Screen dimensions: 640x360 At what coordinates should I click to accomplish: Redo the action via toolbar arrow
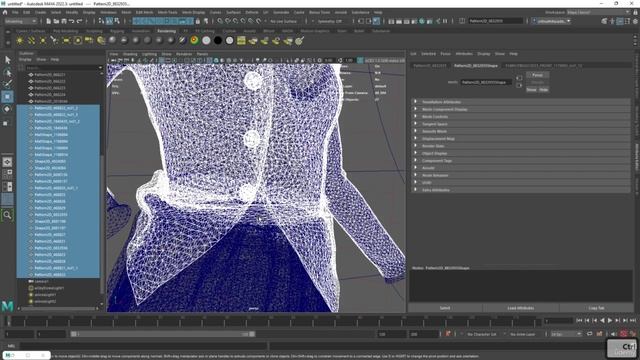coord(80,21)
